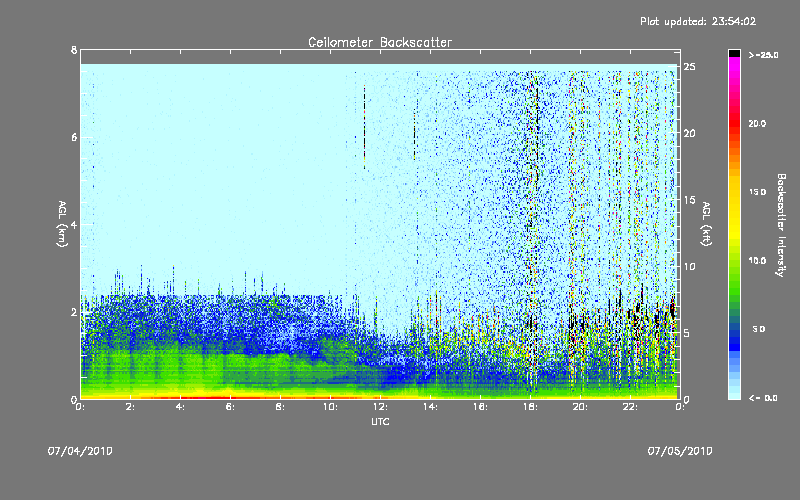Viewport: 800px width, 500px height.
Task: Click the >=25.0 colorbar label
Action: [763, 55]
